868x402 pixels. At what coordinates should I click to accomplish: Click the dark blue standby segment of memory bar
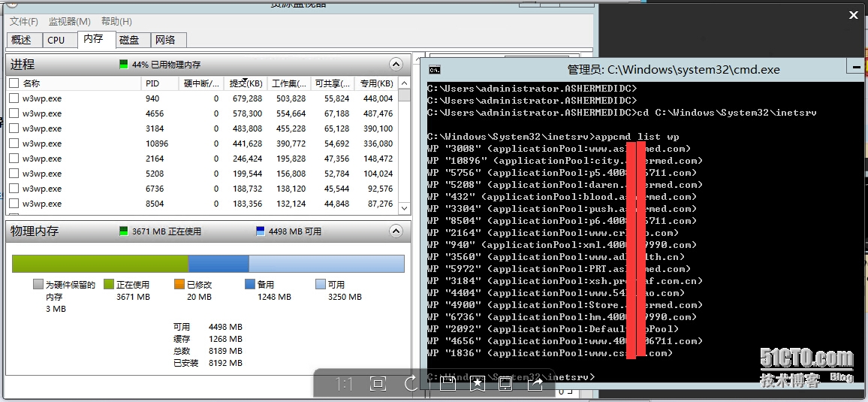(x=219, y=264)
